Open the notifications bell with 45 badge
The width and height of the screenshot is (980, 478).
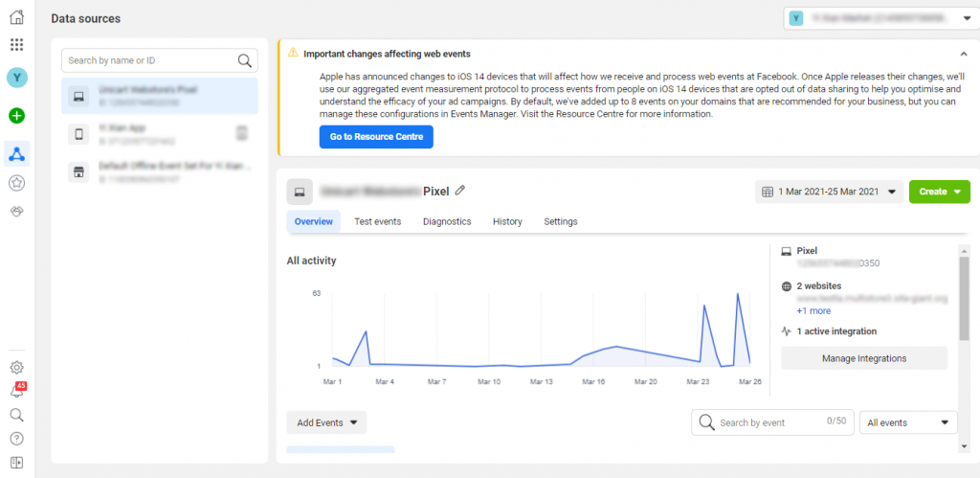(x=17, y=391)
